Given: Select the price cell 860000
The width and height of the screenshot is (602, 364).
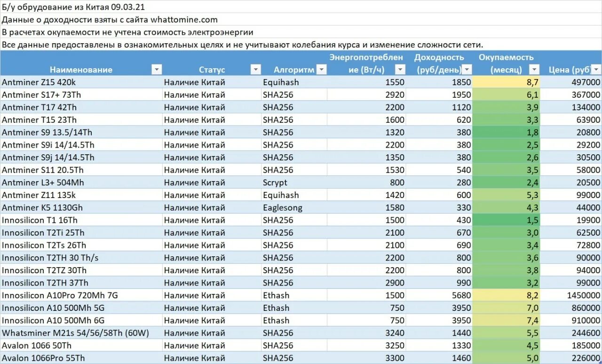Looking at the screenshot, I should coord(571,308).
